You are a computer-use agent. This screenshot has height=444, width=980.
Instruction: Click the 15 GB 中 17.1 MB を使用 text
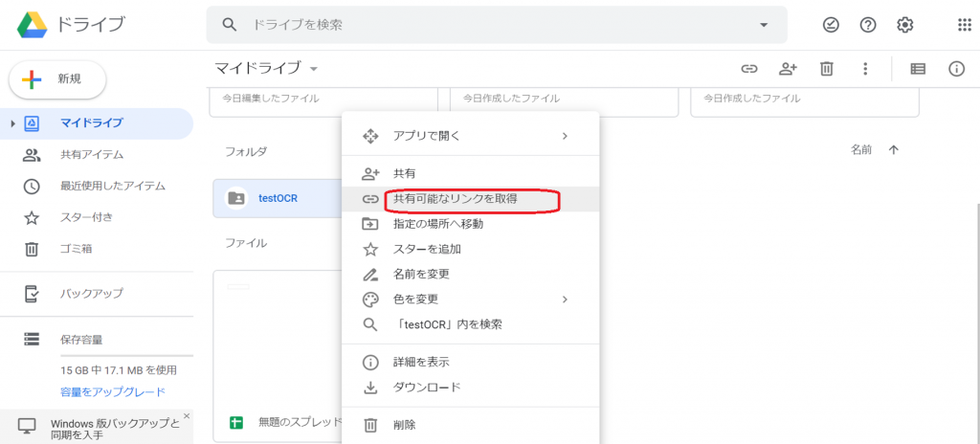click(119, 370)
